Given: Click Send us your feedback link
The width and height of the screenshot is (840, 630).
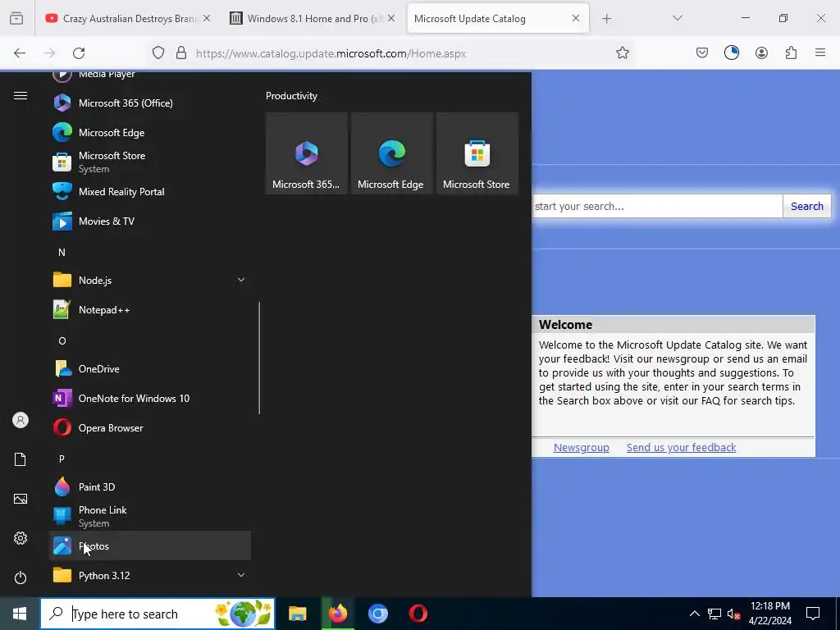Looking at the screenshot, I should tap(681, 447).
